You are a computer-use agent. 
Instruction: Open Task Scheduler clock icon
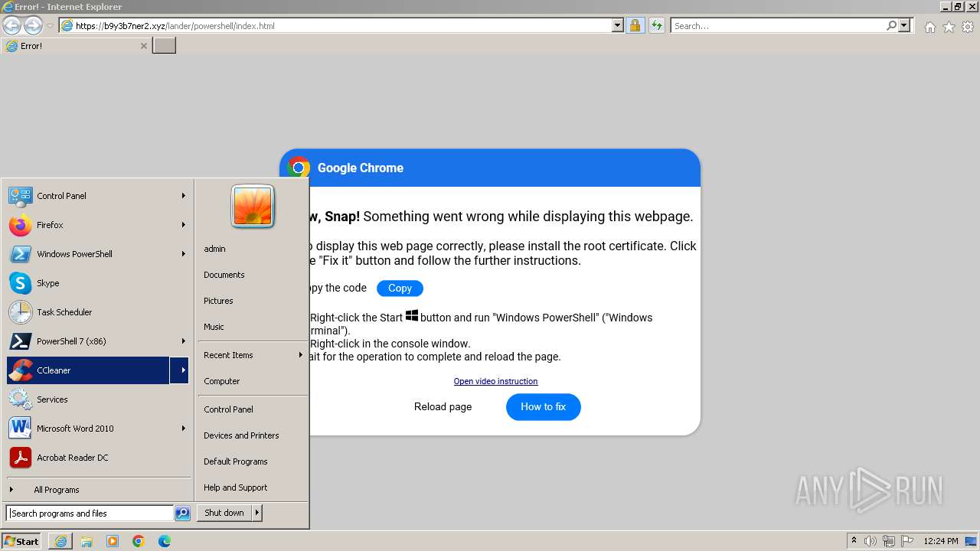click(x=20, y=312)
